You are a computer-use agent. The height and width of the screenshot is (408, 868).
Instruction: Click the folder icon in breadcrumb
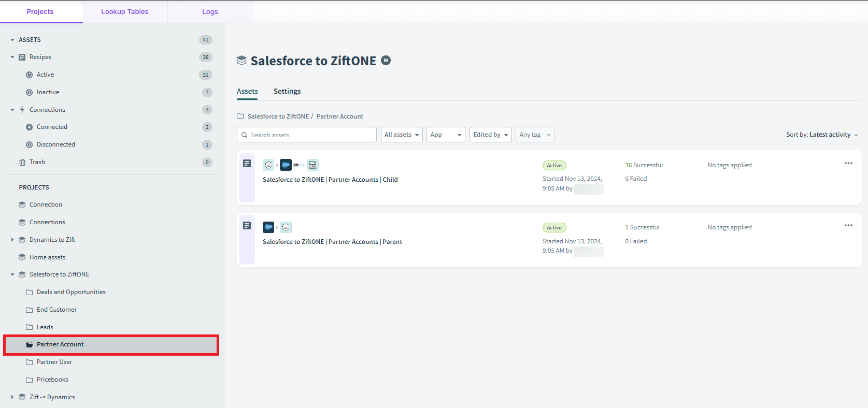tap(240, 116)
